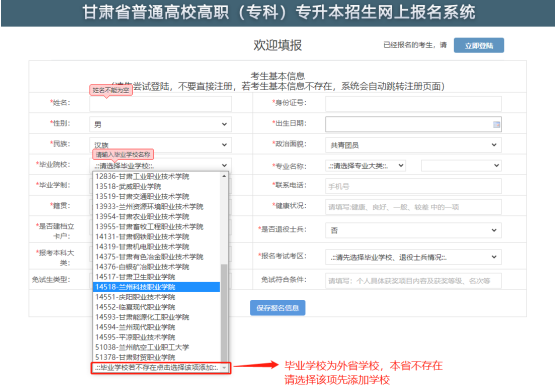557x388 pixels.
Task: Choose 14131-甘肃钢铁职业技术学院 from list
Action: [x=156, y=237]
